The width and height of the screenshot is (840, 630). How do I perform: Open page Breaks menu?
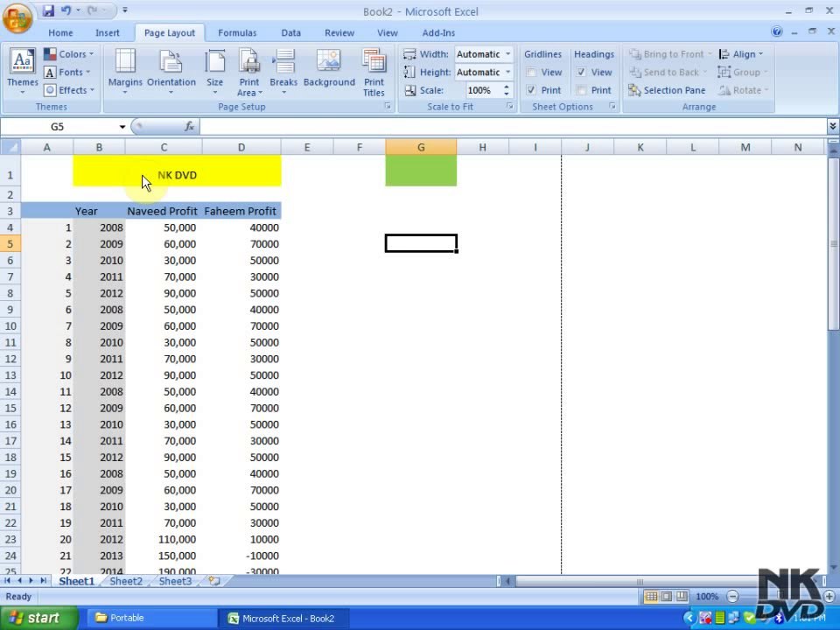tap(283, 73)
